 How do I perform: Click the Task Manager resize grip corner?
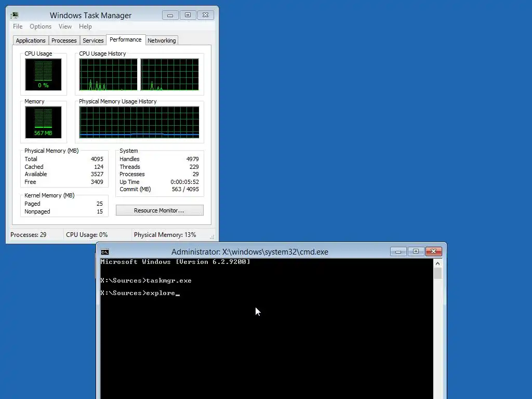pyautogui.click(x=212, y=237)
